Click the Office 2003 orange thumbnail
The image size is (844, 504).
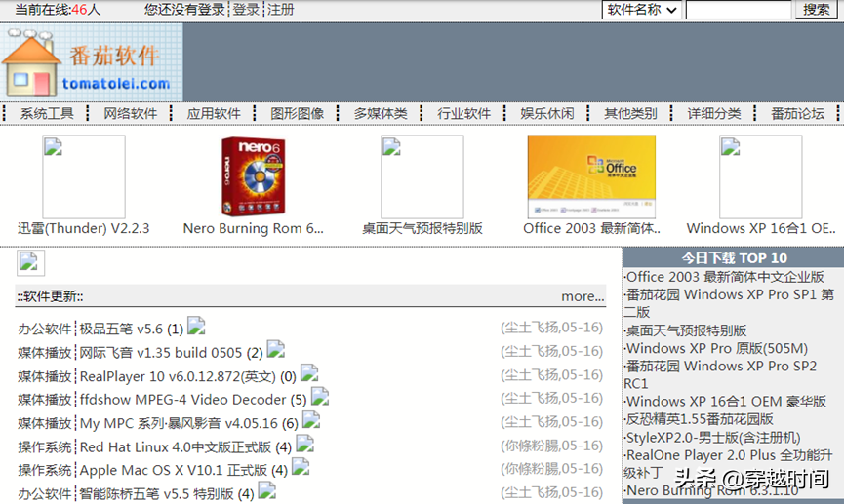591,176
